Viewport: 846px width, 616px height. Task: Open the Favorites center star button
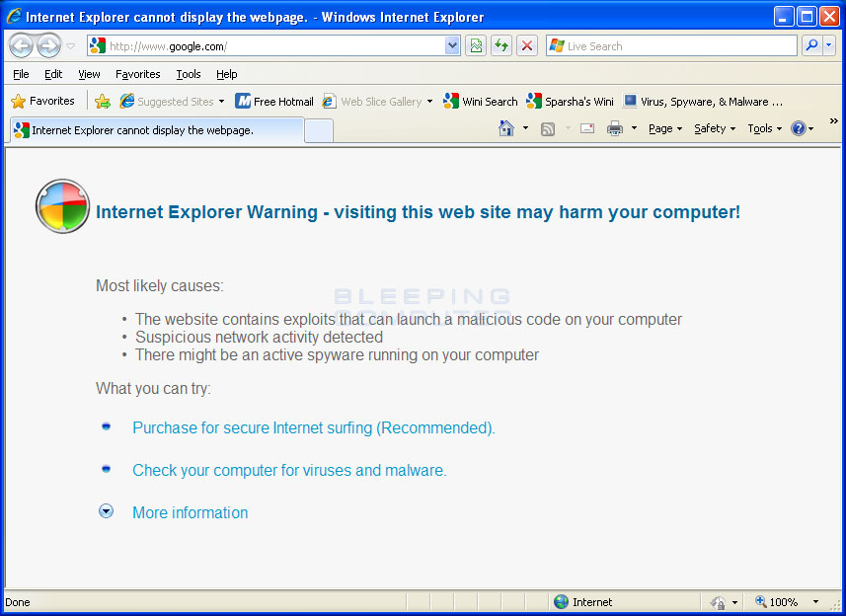coord(42,101)
